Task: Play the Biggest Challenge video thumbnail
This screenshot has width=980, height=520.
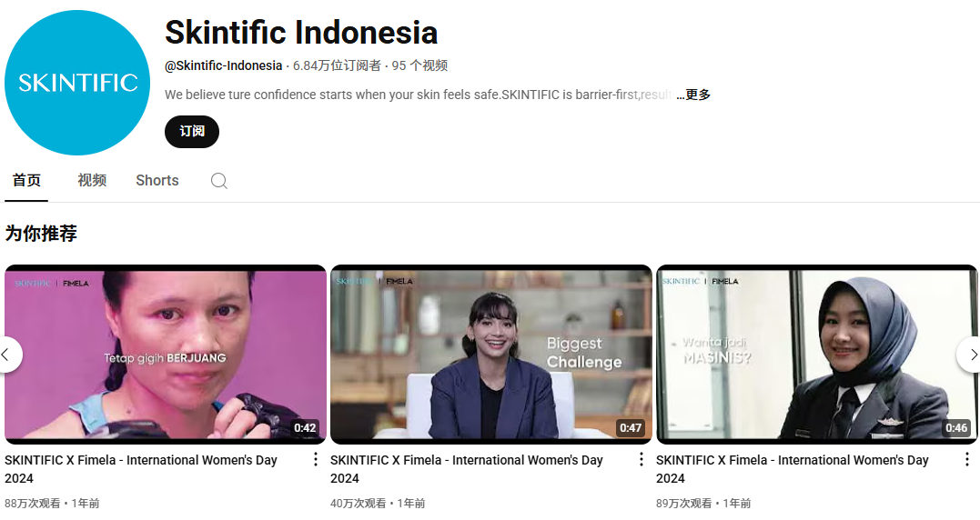Action: pyautogui.click(x=490, y=355)
